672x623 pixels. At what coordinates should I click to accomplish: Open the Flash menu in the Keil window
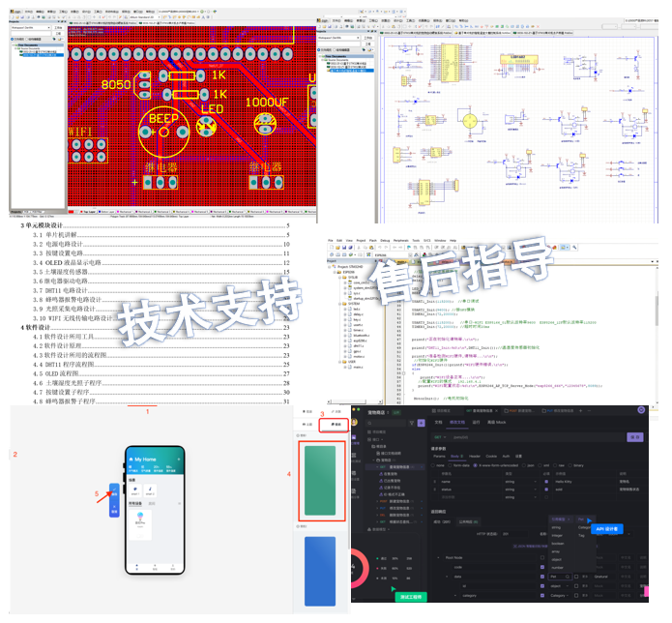(373, 241)
